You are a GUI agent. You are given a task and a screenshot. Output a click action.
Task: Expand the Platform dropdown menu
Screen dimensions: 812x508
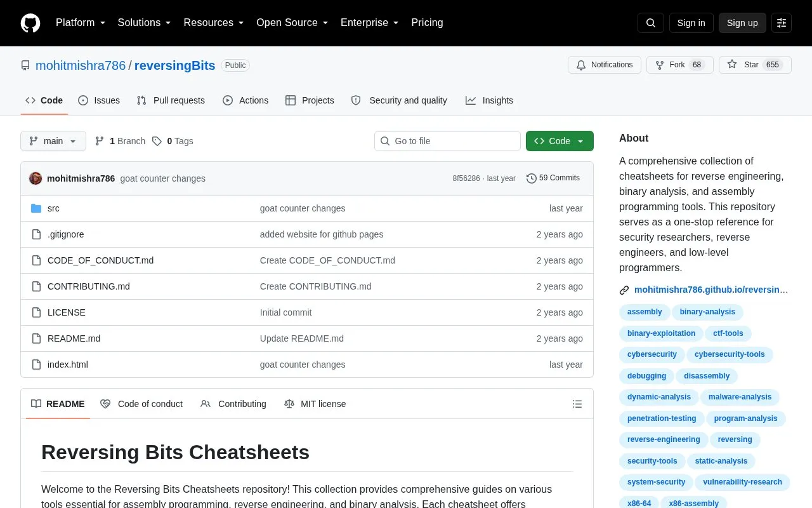point(81,23)
